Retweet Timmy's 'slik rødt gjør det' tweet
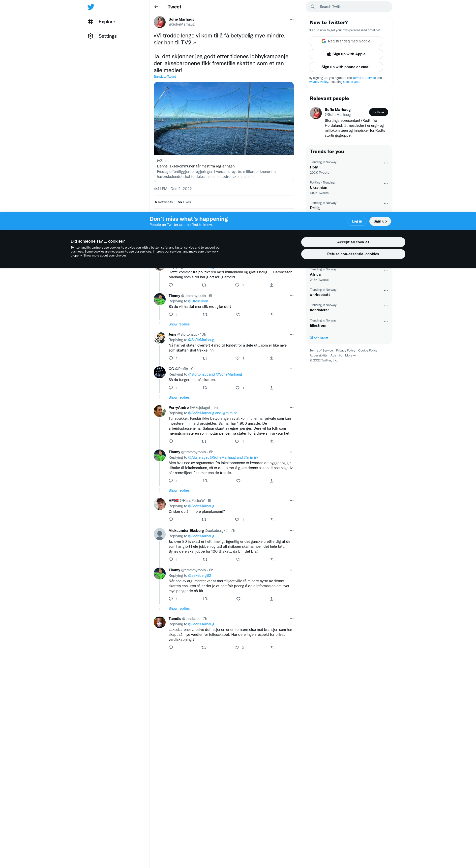This screenshot has width=476, height=868. (205, 314)
